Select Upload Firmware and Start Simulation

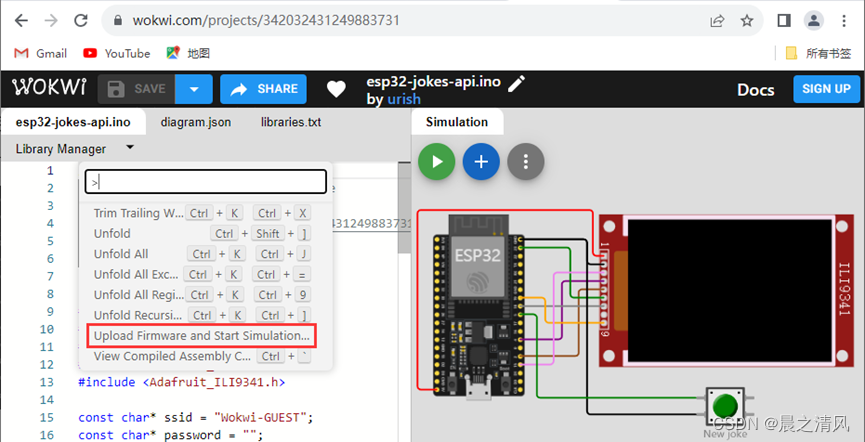pyautogui.click(x=202, y=336)
